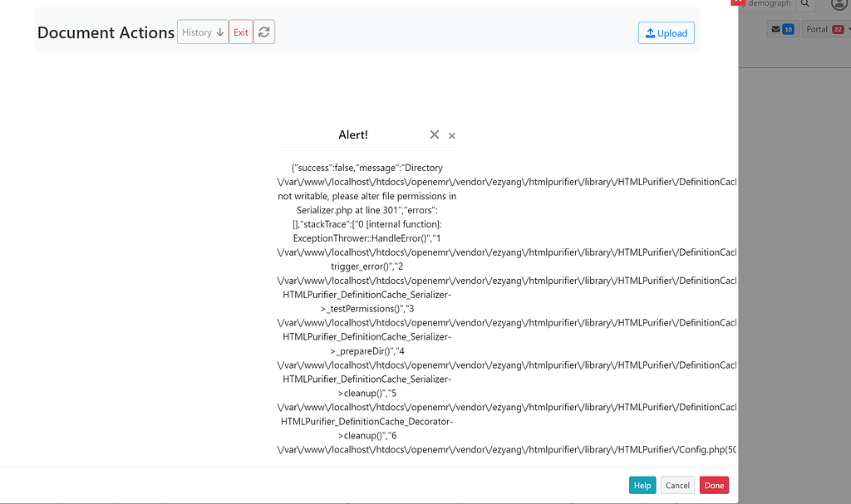Open the patient search magnifier icon

[804, 4]
